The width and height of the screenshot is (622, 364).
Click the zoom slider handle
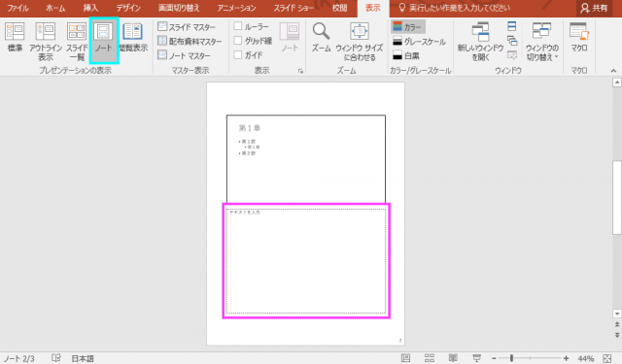(511, 358)
